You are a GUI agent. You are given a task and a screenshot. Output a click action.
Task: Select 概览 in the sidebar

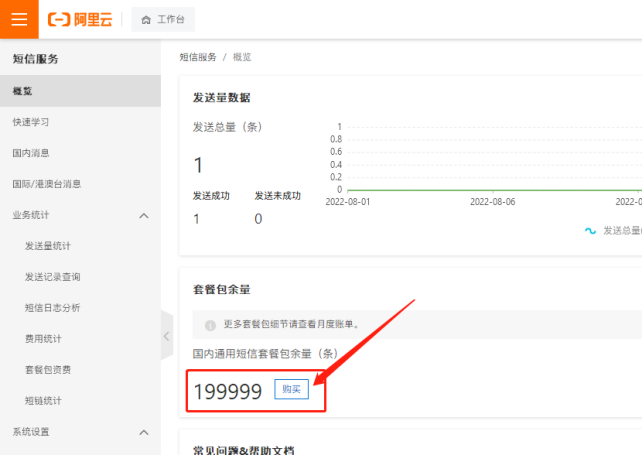[x=80, y=91]
